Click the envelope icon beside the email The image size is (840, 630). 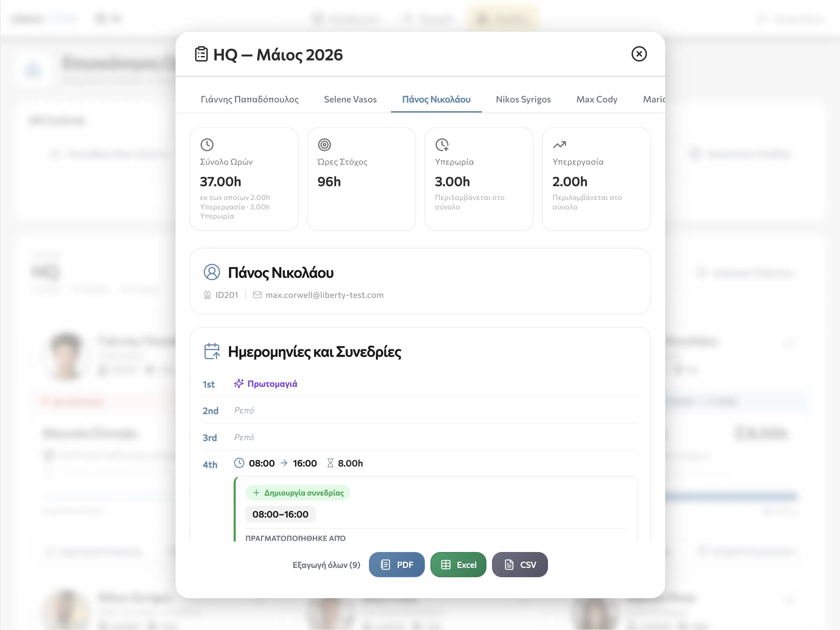(257, 295)
